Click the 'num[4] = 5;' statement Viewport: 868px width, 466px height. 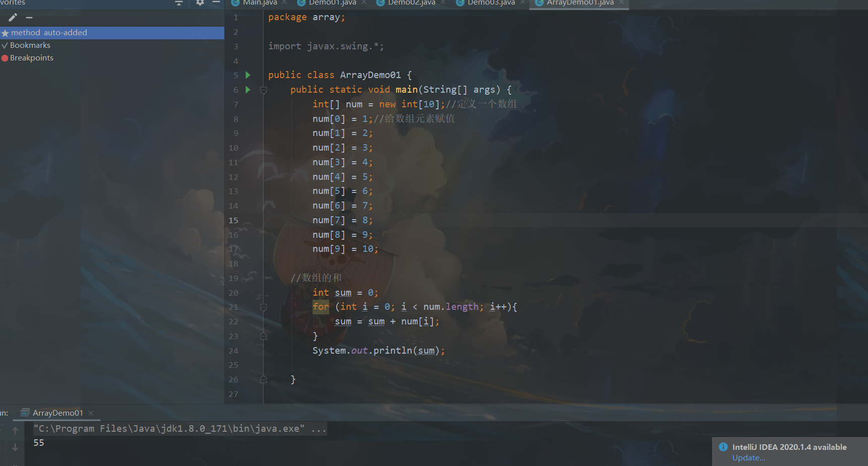tap(343, 177)
